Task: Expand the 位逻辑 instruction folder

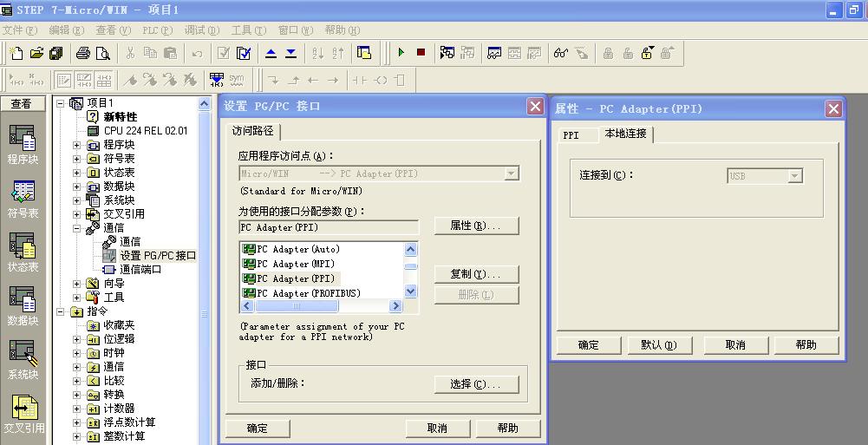Action: (77, 339)
